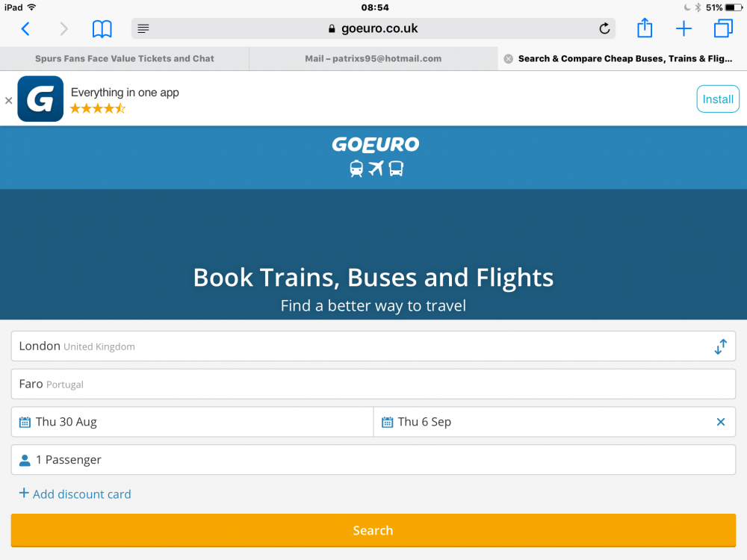Tap the goeuro.co.uk address bar

373,28
